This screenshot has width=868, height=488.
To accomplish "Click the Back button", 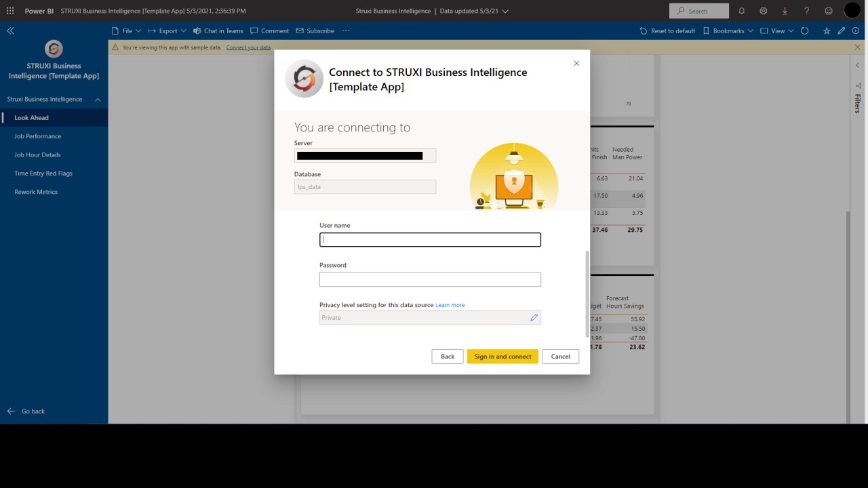I will point(448,357).
